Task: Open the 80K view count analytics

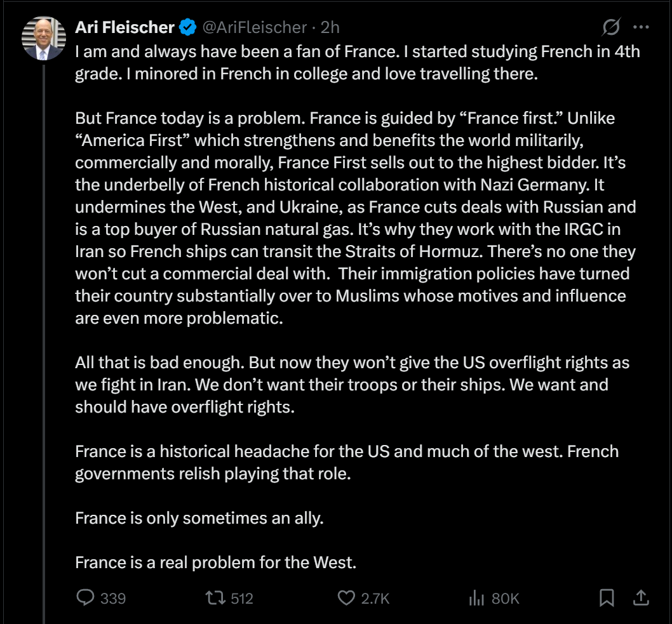Action: pos(506,598)
